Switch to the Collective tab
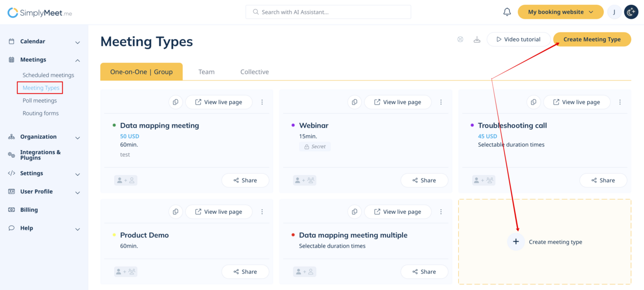The width and height of the screenshot is (644, 290). (254, 72)
